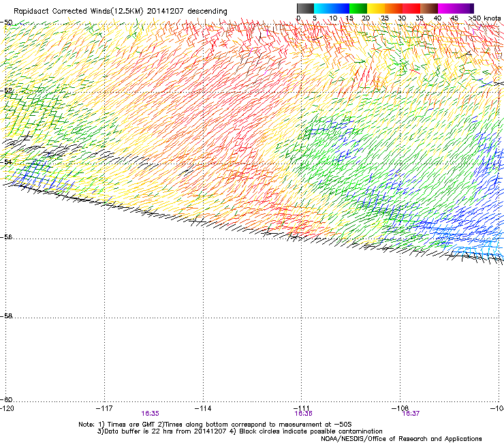Image resolution: width=504 pixels, height=443 pixels.
Task: Click the -58 latitude label
Action: click(6, 316)
